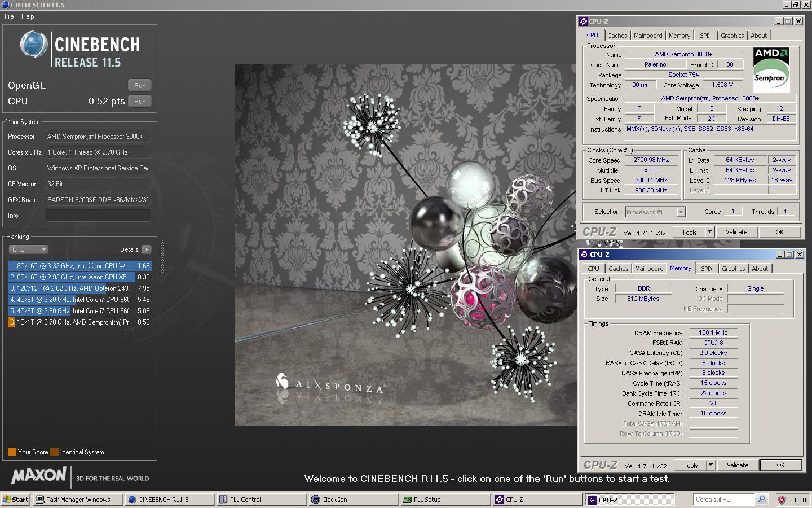Open Graphics tab in top CPU-Z window

pyautogui.click(x=732, y=36)
